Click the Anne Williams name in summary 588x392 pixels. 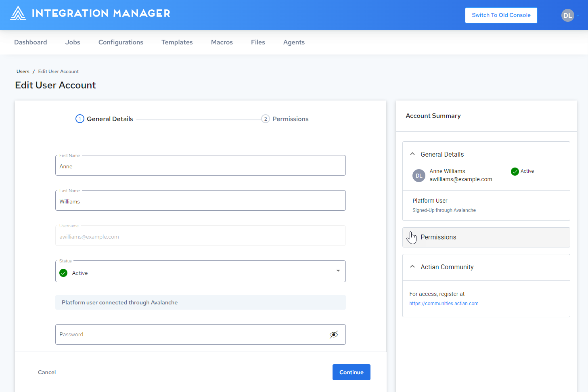447,171
